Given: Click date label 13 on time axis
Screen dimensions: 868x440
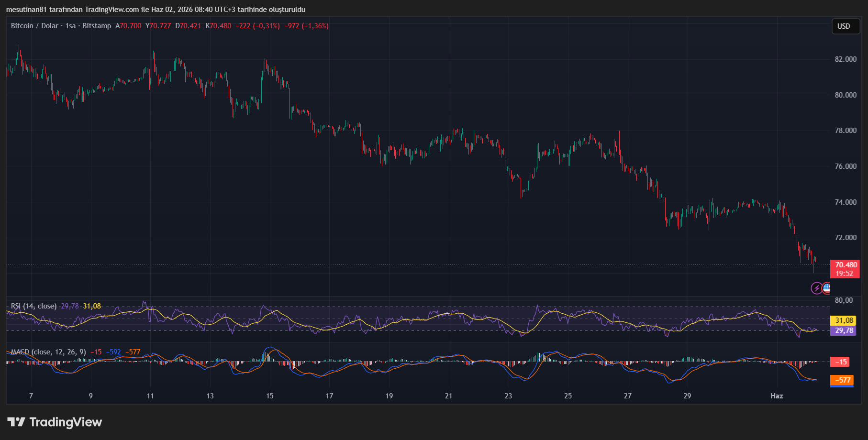Looking at the screenshot, I should pos(210,396).
